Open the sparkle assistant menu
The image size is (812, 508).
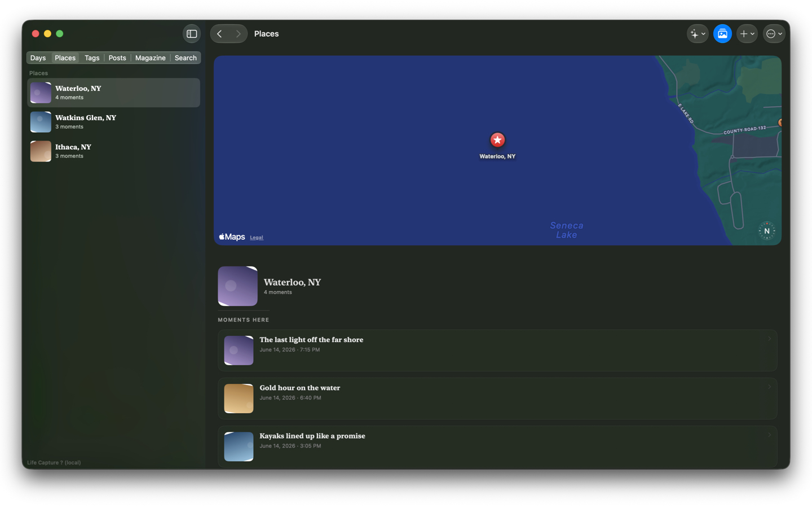698,34
